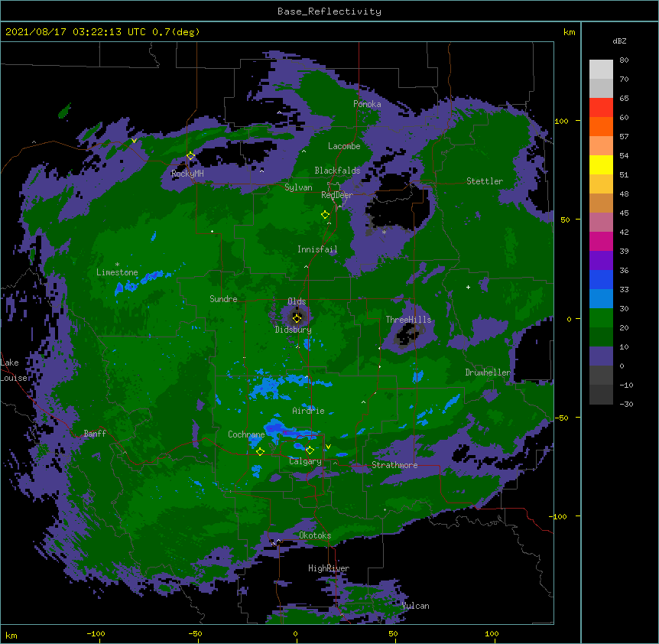Select the Drumheller label

(488, 372)
